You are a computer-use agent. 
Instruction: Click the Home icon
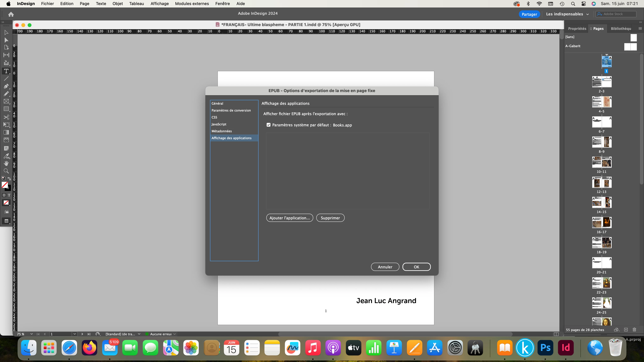tap(11, 14)
